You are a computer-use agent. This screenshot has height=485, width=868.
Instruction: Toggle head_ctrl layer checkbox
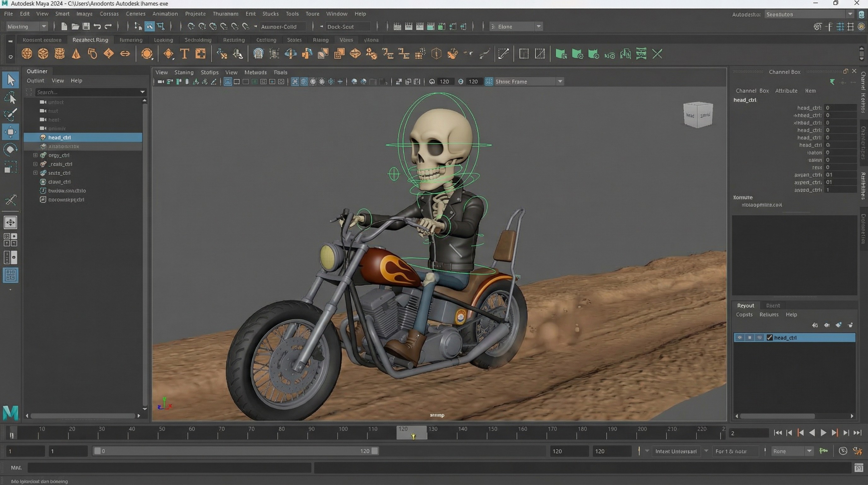coord(769,338)
